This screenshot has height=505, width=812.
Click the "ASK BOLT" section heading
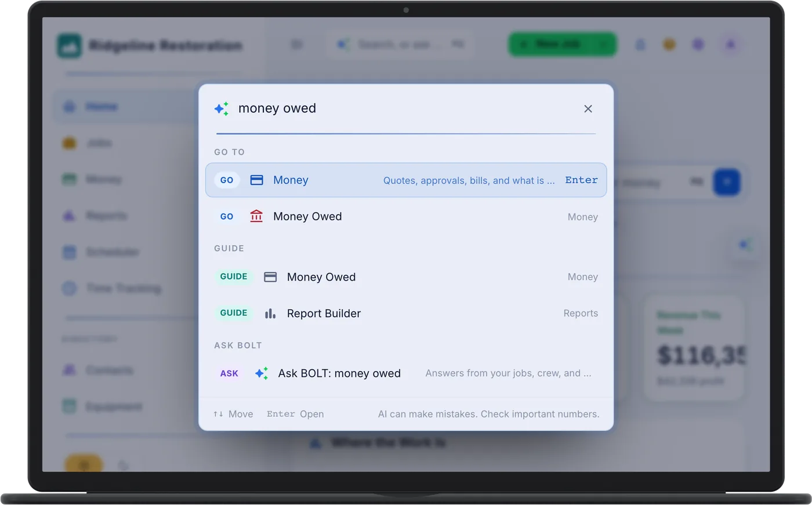point(238,346)
